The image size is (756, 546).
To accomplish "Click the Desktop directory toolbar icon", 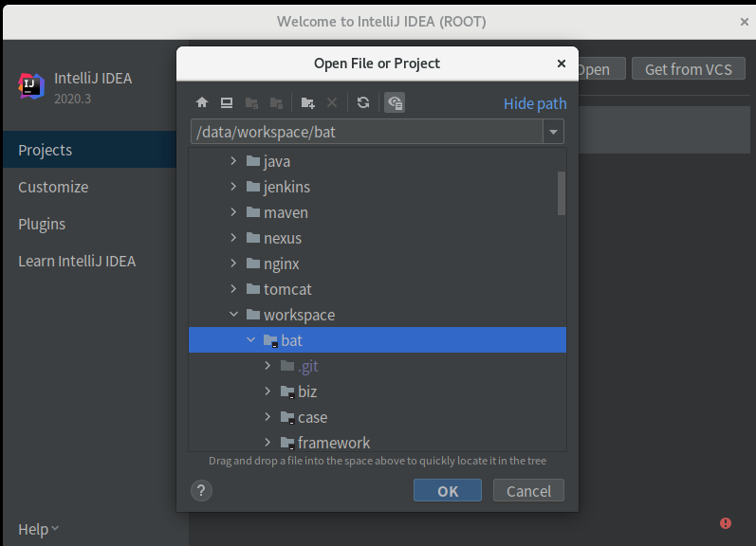I will pos(227,102).
